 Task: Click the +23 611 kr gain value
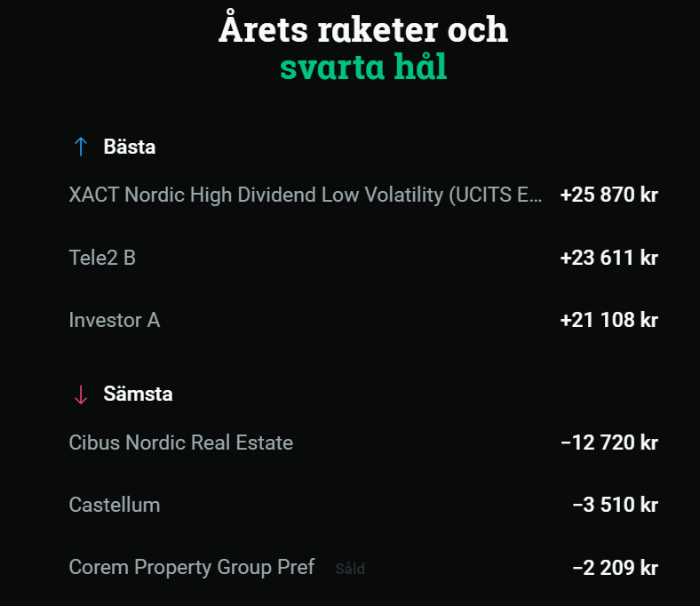click(609, 258)
